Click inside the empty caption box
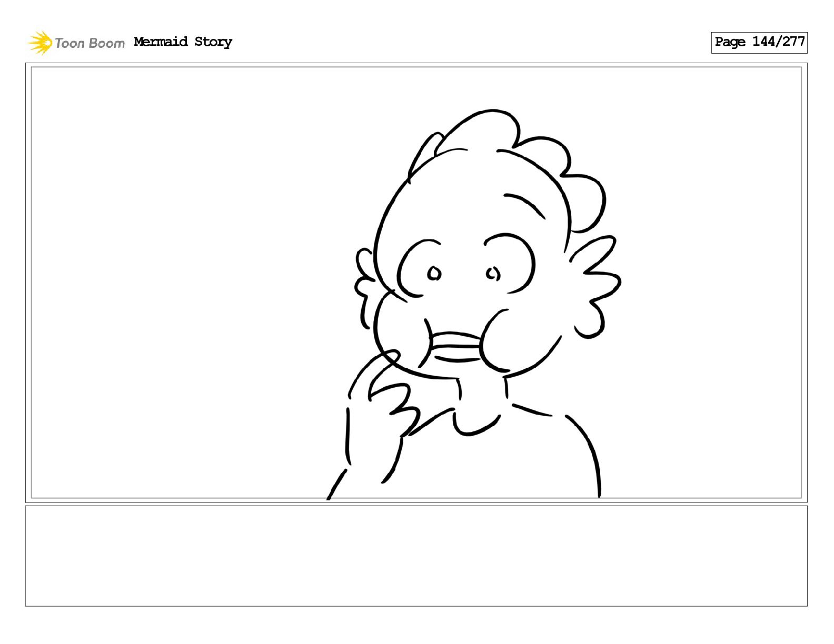The image size is (834, 644). [416, 556]
